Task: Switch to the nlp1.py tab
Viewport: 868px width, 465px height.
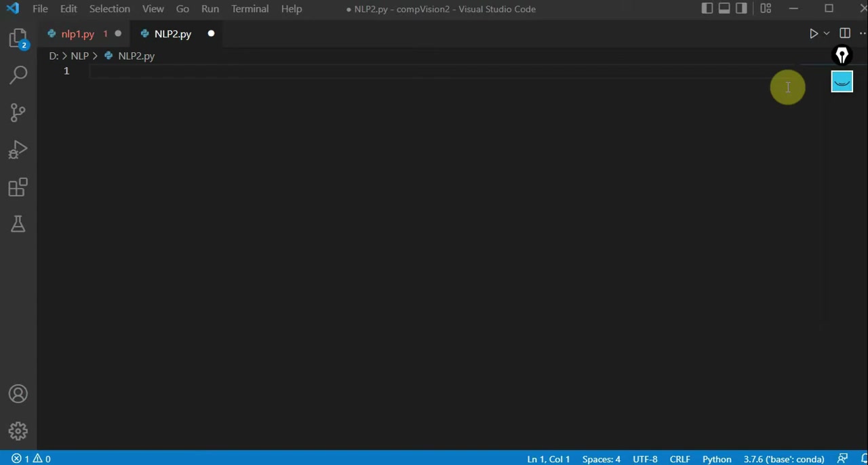Action: click(77, 34)
